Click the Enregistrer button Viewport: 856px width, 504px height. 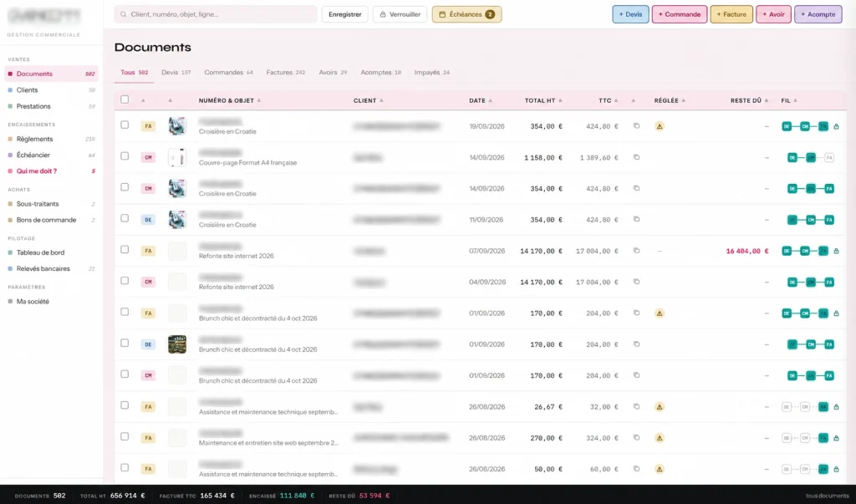[345, 14]
